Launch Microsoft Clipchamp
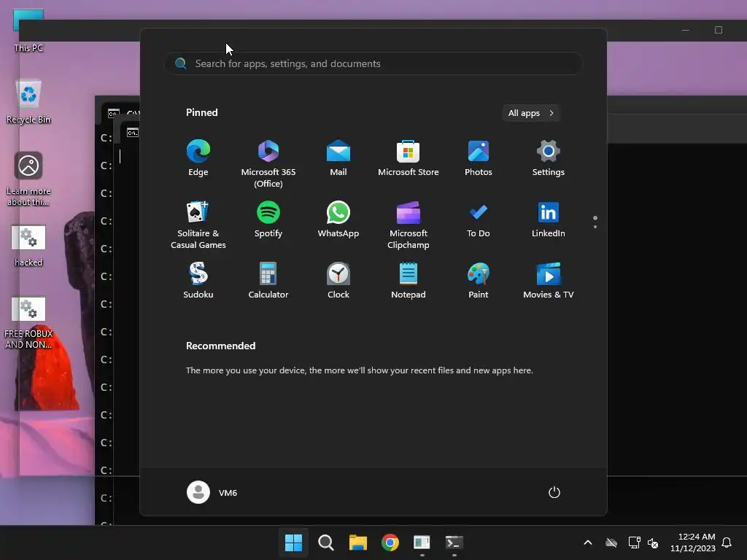Image resolution: width=747 pixels, height=560 pixels. pos(409,225)
